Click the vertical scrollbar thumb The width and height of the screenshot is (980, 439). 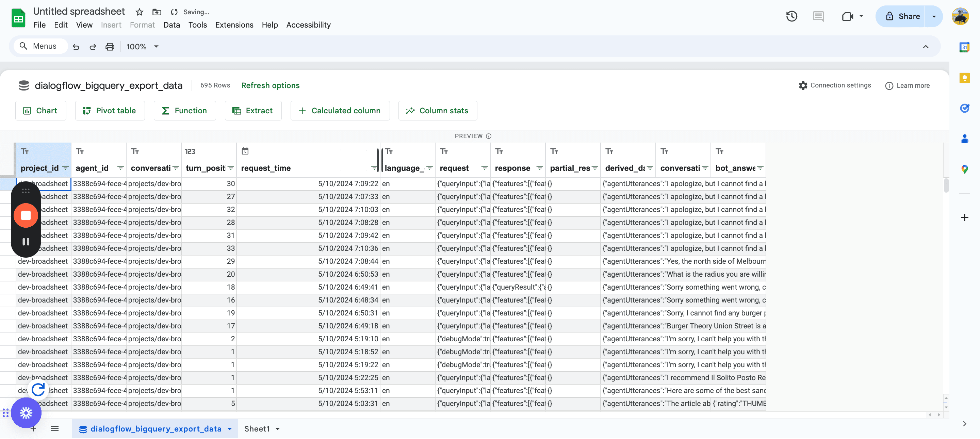946,186
